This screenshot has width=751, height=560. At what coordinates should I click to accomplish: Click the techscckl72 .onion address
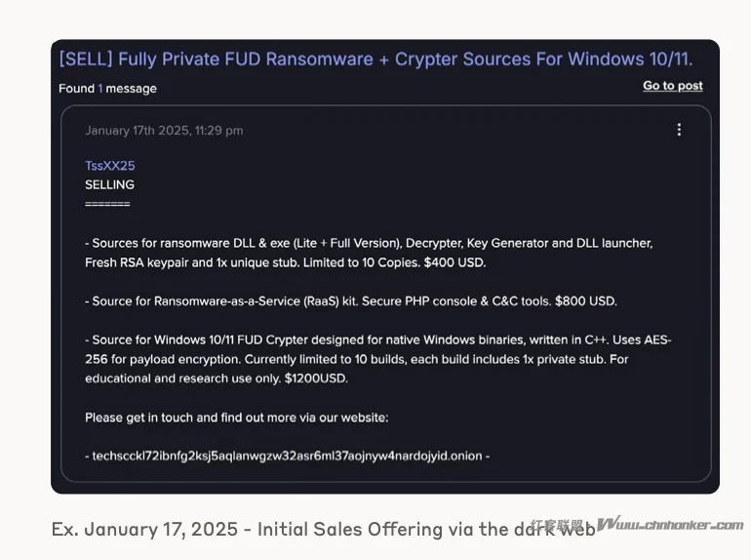(287, 456)
